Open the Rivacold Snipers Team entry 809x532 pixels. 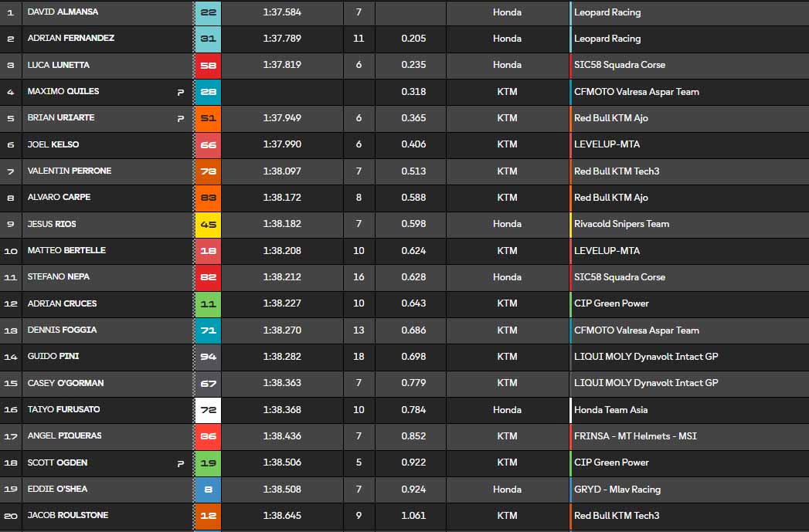point(621,224)
